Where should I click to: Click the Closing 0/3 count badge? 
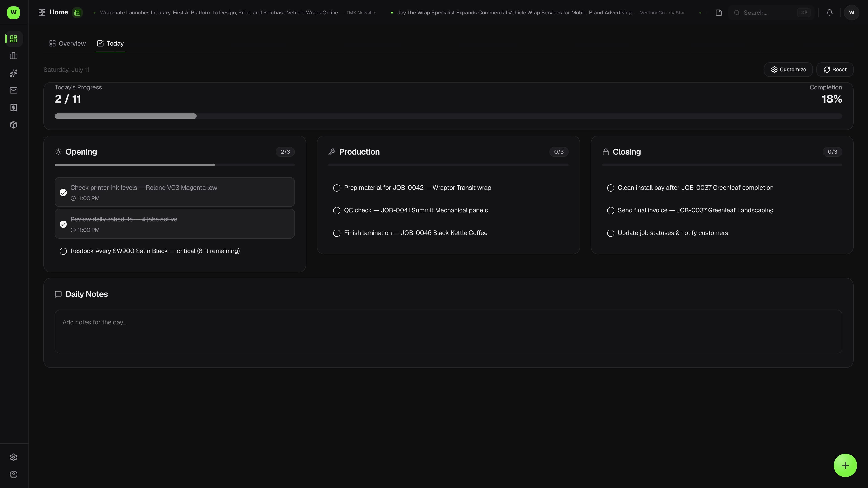[x=832, y=152]
